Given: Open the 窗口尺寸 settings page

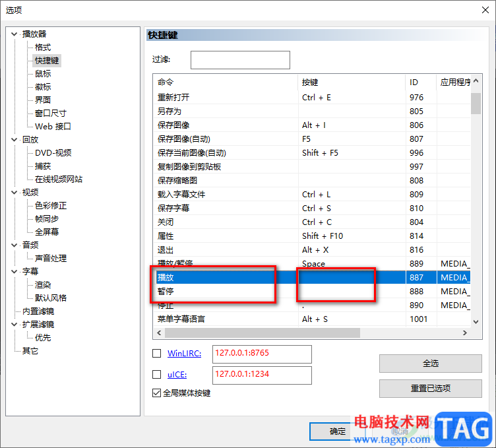Looking at the screenshot, I should pyautogui.click(x=51, y=113).
